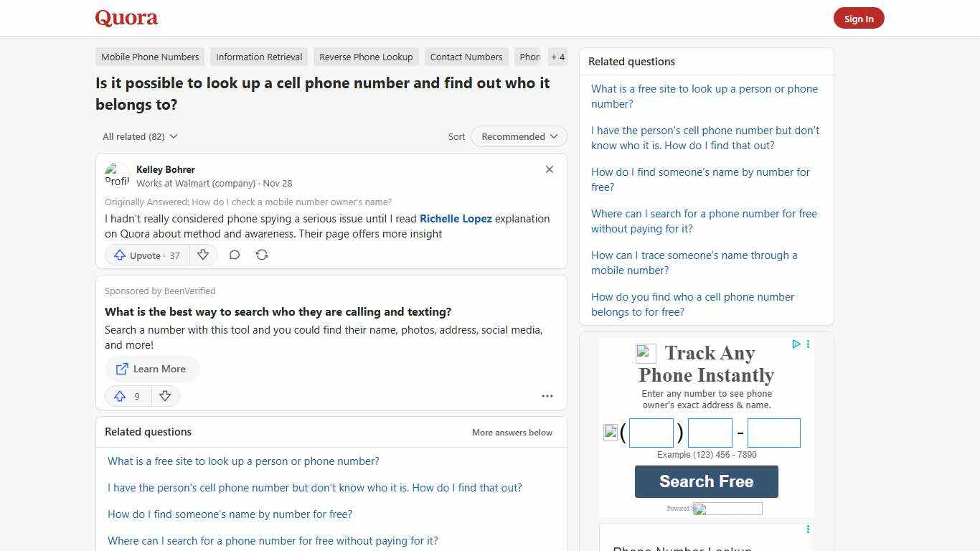Open more options on the sponsored post
The height and width of the screenshot is (551, 980).
coord(547,396)
